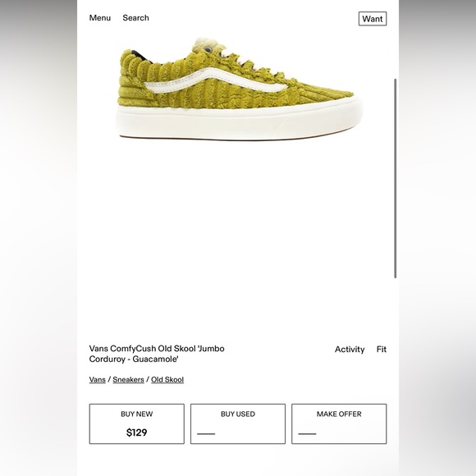Choose the BUY NEW option
Image resolution: width=476 pixels, height=476 pixels.
pos(136,423)
